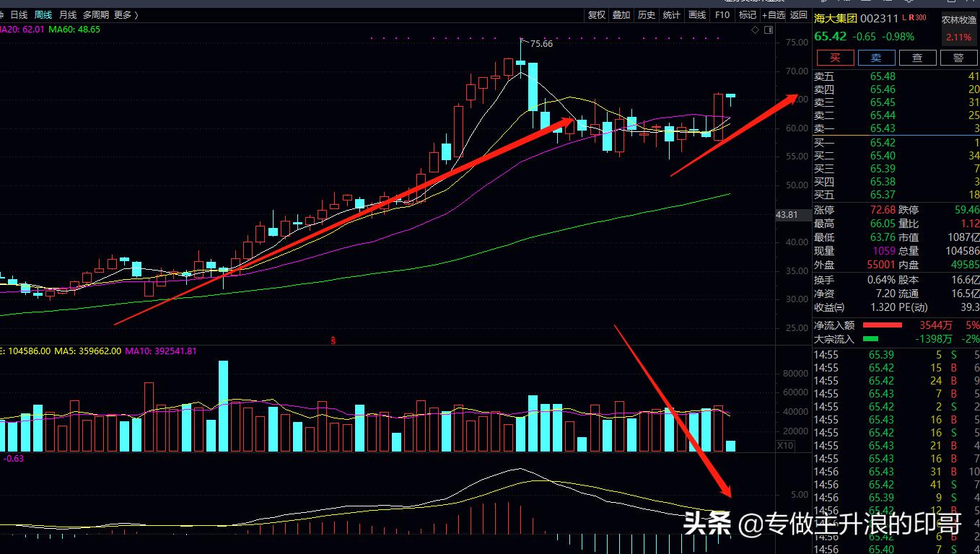This screenshot has height=554, width=980.
Task: Click the MA60: 48.65 indicator label
Action: [x=74, y=30]
